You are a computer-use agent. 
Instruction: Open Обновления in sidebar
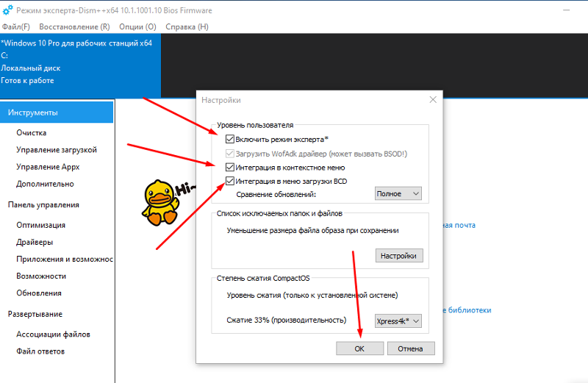pos(39,293)
